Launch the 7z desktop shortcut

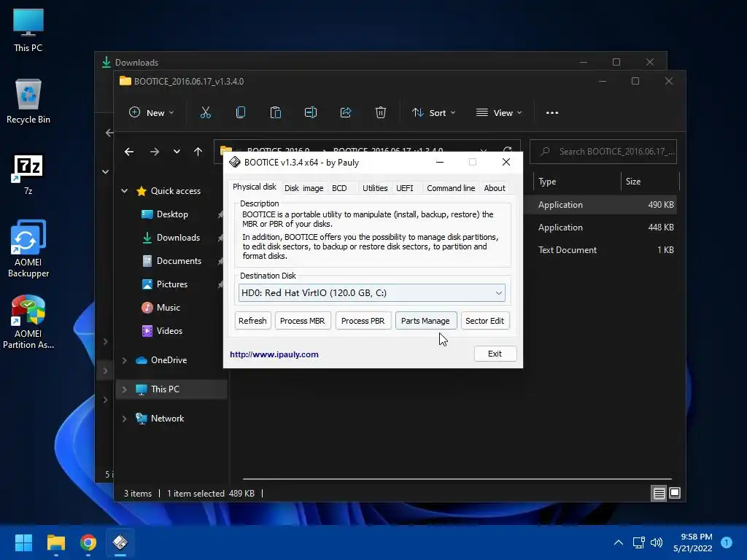(28, 174)
